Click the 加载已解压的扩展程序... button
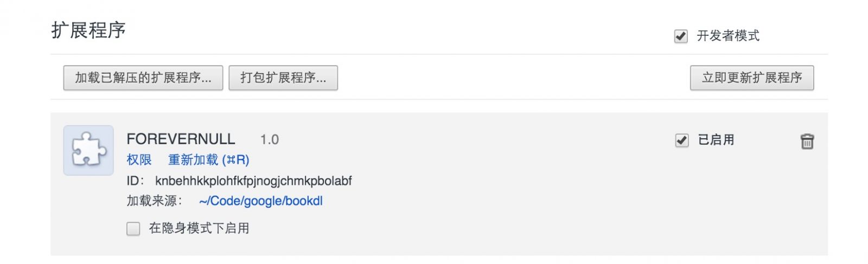 [143, 78]
